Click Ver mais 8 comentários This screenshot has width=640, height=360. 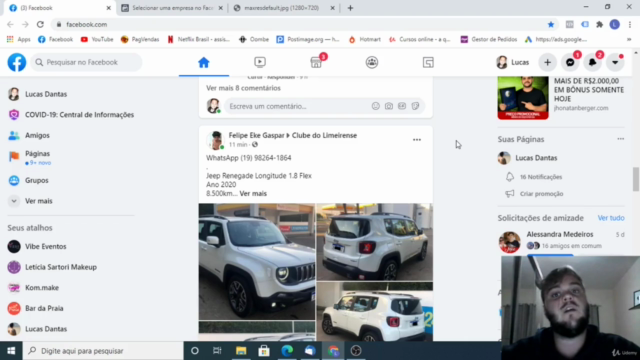pyautogui.click(x=243, y=88)
